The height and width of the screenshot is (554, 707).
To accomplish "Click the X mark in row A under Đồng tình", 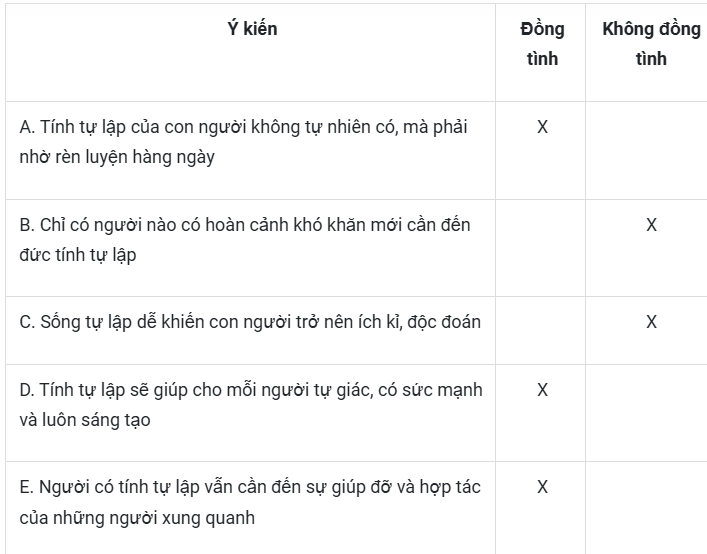I will (x=542, y=127).
